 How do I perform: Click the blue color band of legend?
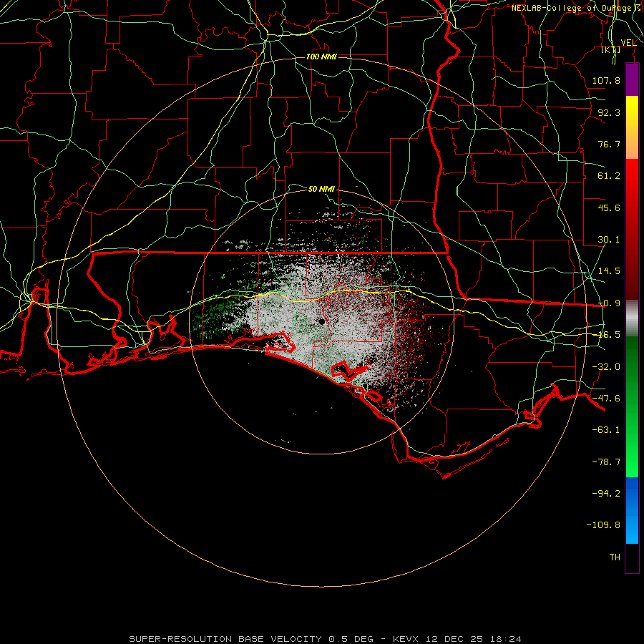(632, 510)
